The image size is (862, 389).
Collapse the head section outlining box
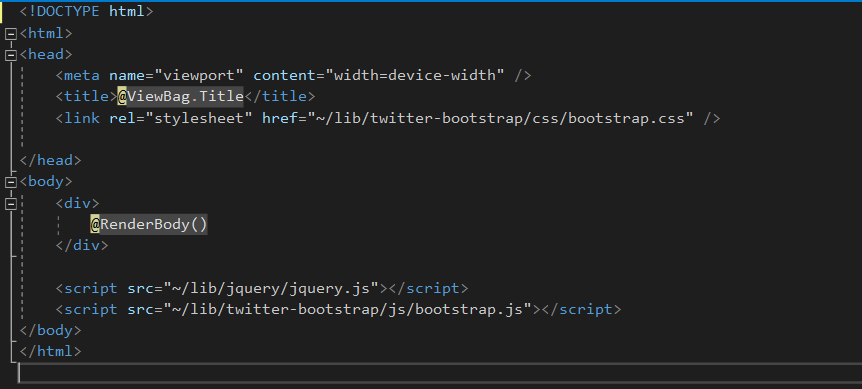point(10,55)
